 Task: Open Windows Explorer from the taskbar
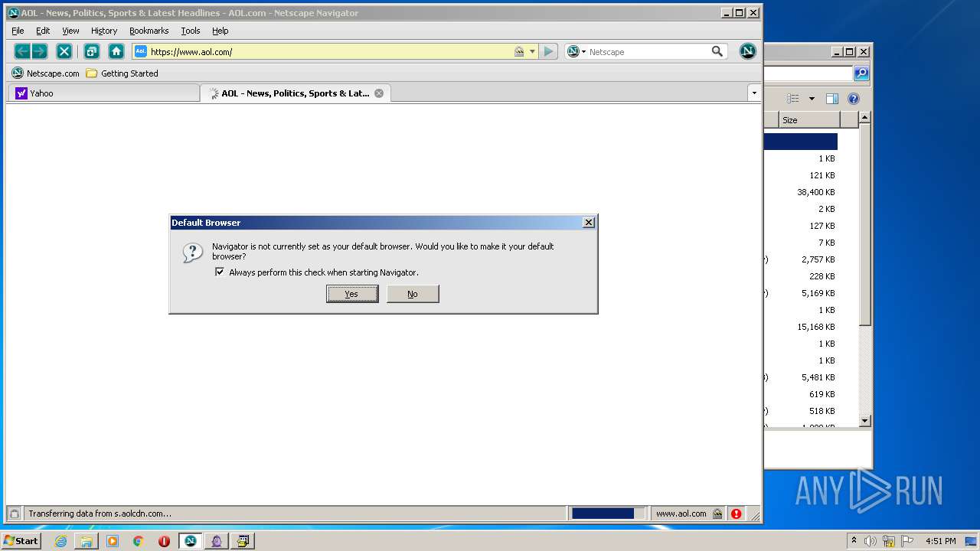point(87,541)
